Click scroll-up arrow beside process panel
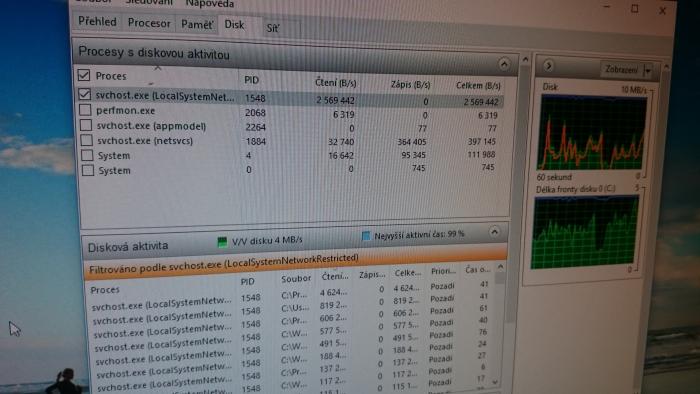 525,59
